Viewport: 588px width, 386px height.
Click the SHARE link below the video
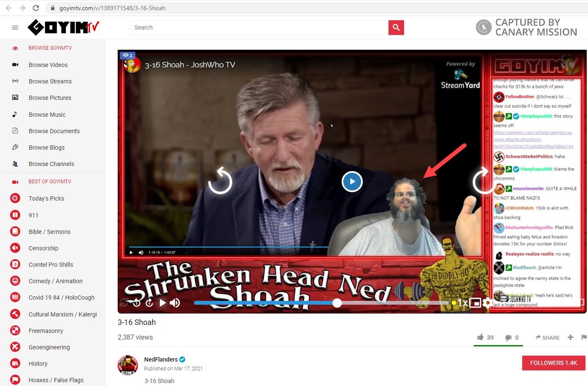click(548, 338)
